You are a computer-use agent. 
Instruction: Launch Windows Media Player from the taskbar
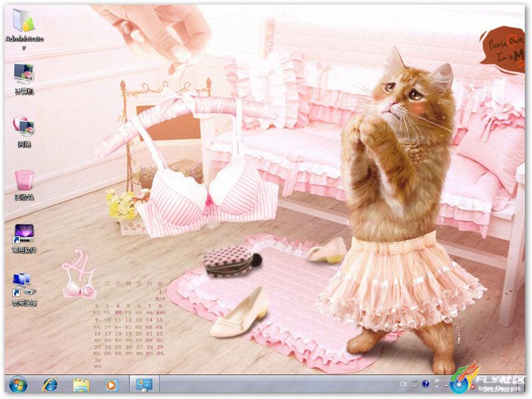pos(111,385)
